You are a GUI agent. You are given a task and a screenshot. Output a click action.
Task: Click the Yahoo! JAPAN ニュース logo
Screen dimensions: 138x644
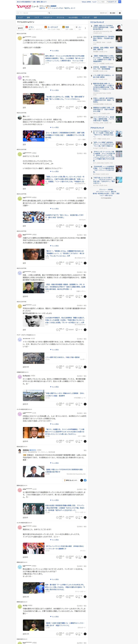[x=28, y=7]
